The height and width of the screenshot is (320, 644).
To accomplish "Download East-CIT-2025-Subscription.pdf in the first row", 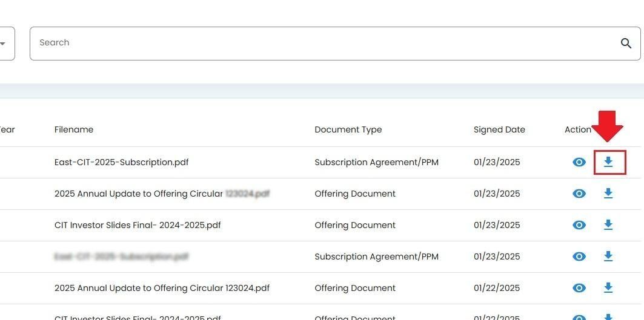I will [x=608, y=162].
